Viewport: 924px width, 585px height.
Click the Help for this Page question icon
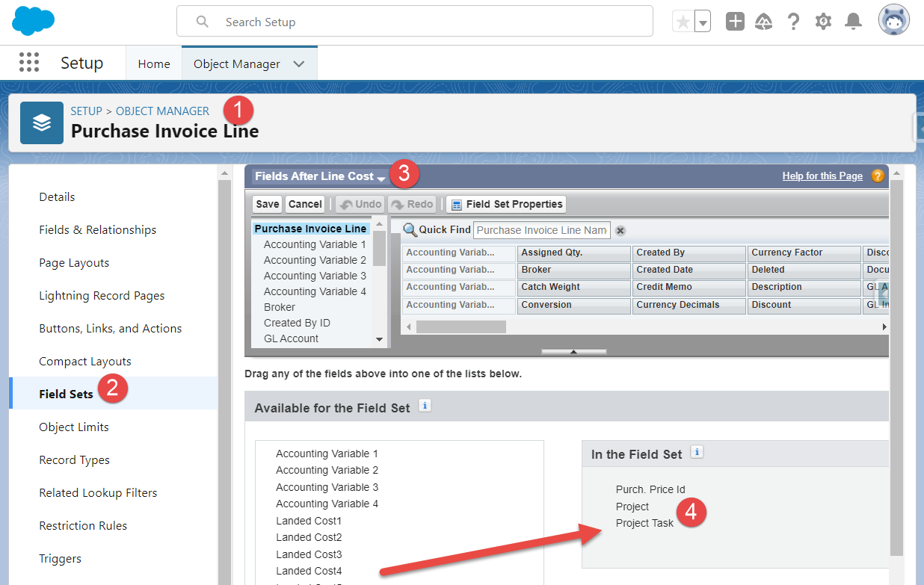coord(878,176)
